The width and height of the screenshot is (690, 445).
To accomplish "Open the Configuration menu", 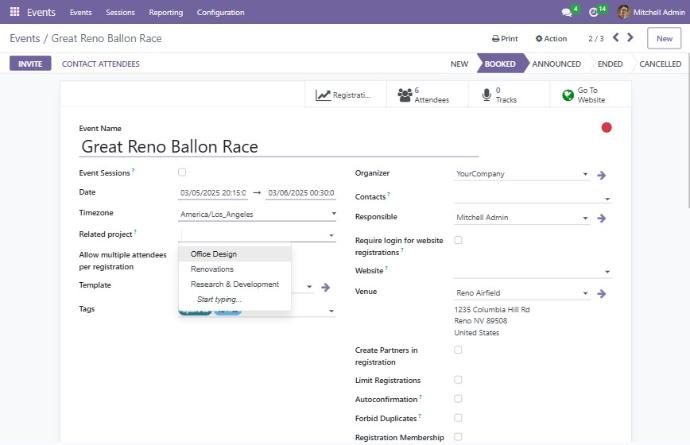I will pyautogui.click(x=220, y=12).
